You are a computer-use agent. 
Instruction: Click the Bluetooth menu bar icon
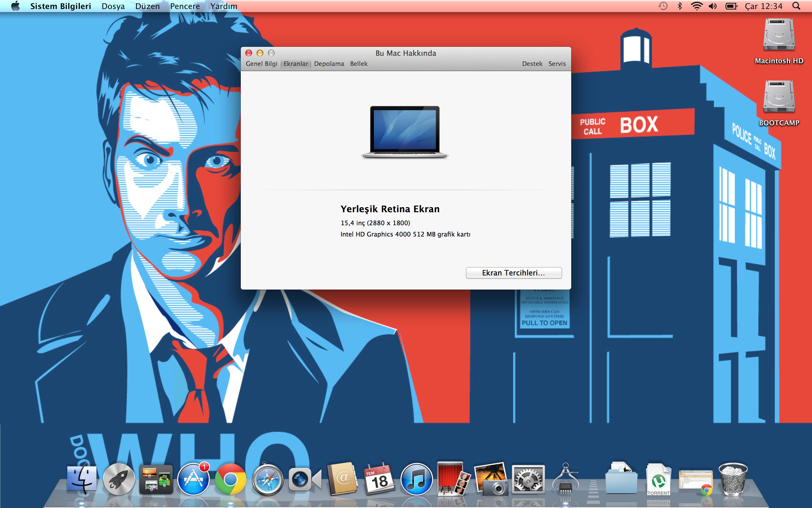[680, 6]
